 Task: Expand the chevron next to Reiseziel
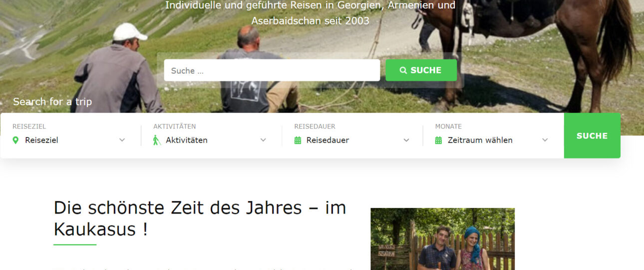(x=122, y=140)
